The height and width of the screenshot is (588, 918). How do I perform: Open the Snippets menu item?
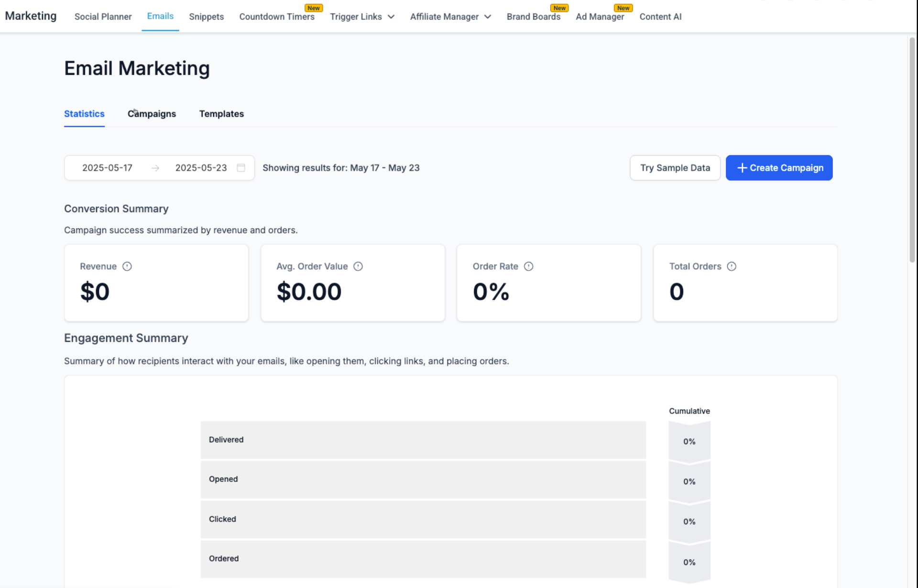(x=206, y=17)
